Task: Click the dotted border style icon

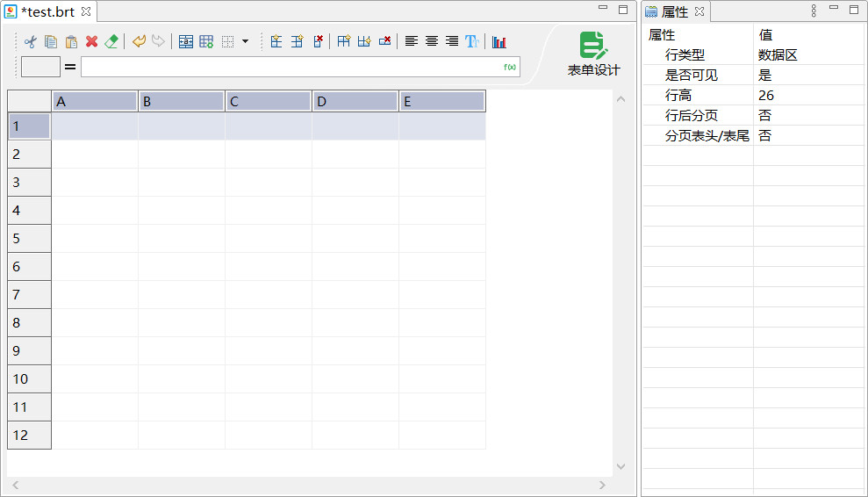Action: click(227, 41)
